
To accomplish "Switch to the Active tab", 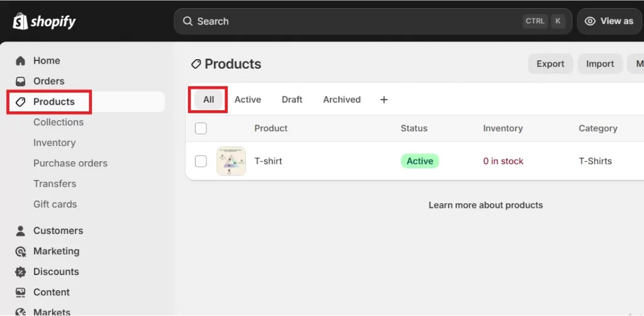I will 248,99.
